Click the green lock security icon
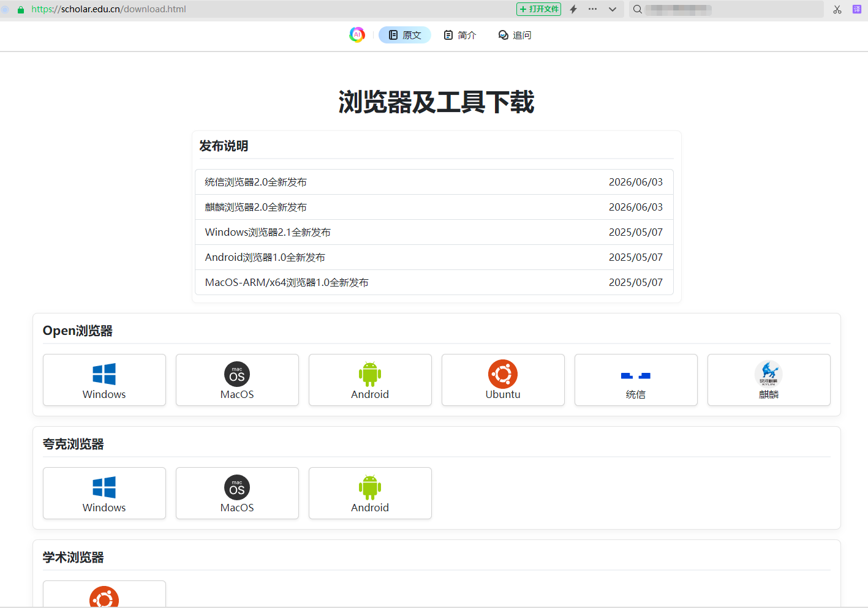868x608 pixels. coord(21,9)
